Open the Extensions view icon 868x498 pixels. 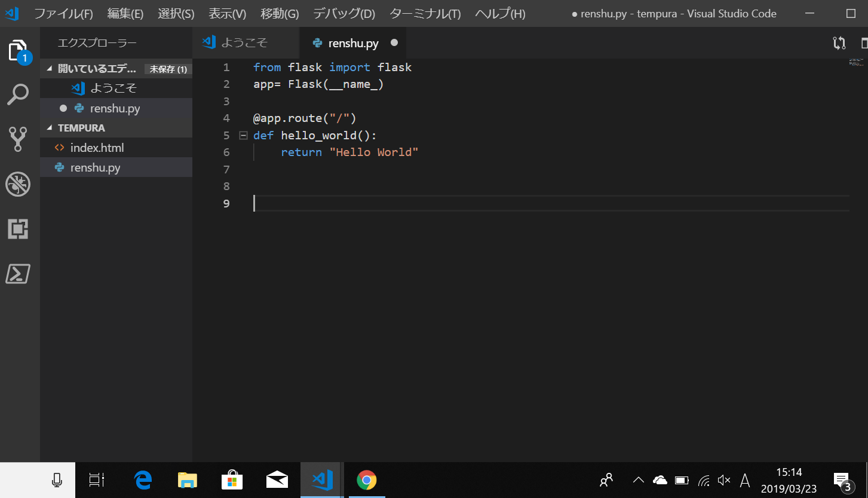click(18, 229)
